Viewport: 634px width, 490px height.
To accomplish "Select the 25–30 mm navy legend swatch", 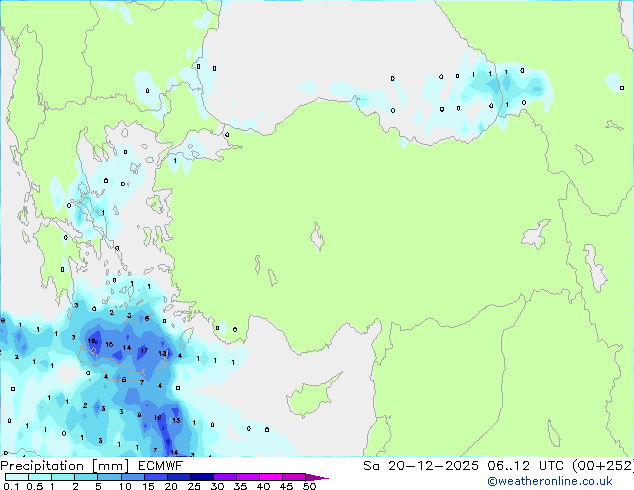I will [201, 477].
